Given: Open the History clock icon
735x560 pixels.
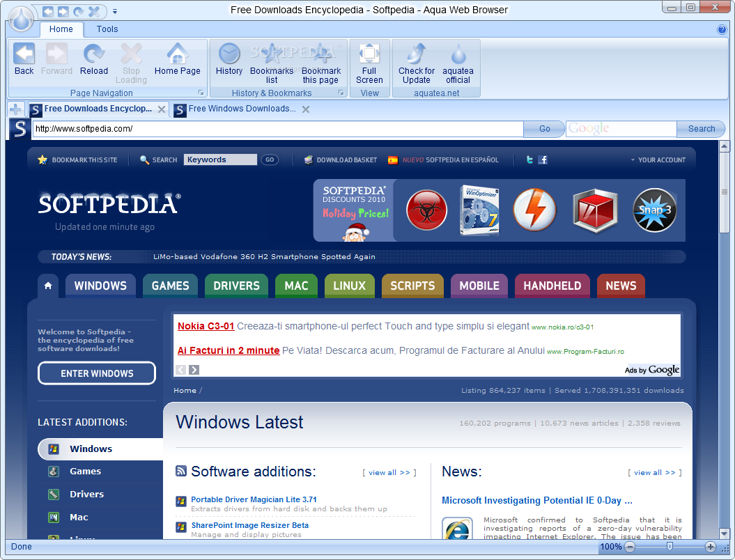Looking at the screenshot, I should (229, 54).
